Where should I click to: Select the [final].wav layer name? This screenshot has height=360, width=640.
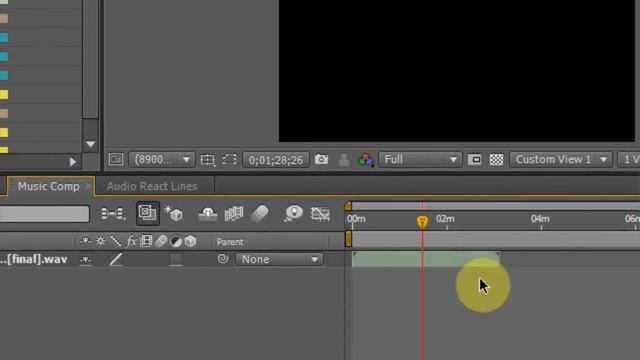point(34,259)
